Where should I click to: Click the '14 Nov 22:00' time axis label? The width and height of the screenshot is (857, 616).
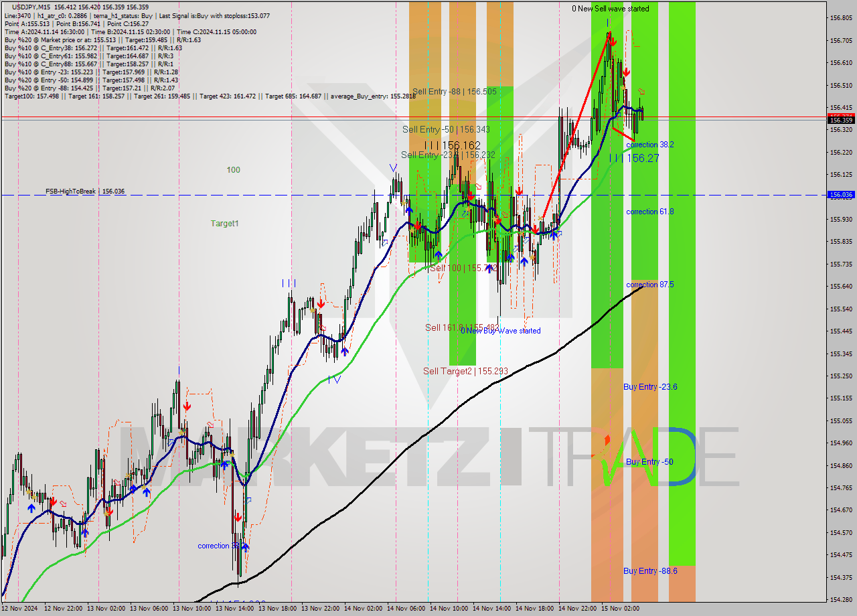pos(578,609)
